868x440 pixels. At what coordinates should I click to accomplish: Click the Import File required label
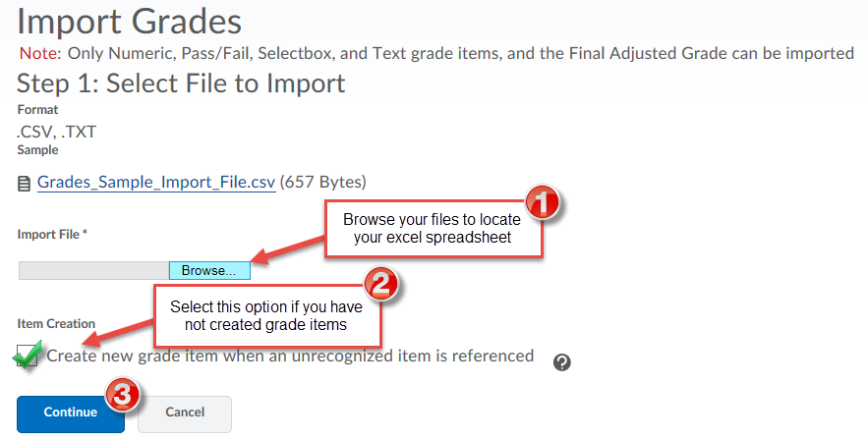[x=52, y=235]
